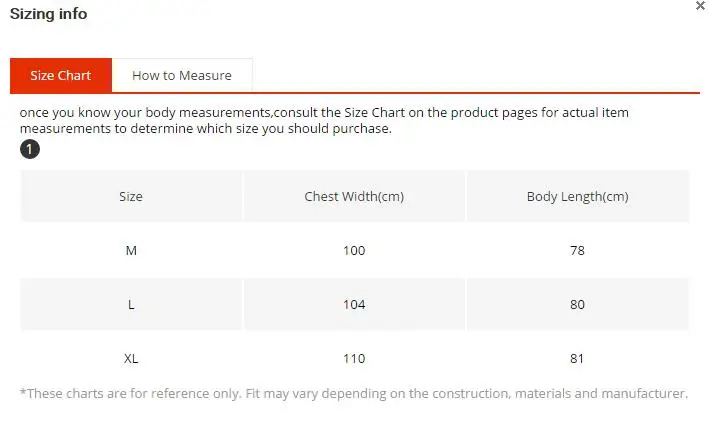Click the reference-only disclaimer note

coord(354,394)
